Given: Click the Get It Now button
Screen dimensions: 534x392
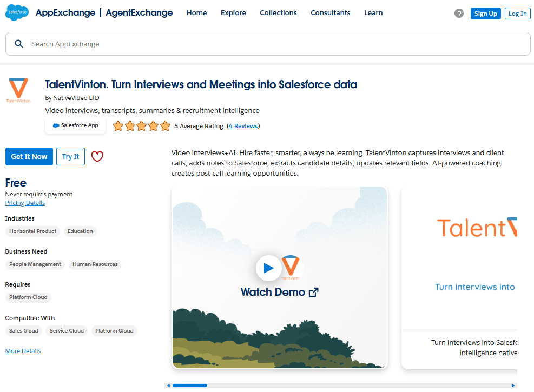Looking at the screenshot, I should coord(29,156).
